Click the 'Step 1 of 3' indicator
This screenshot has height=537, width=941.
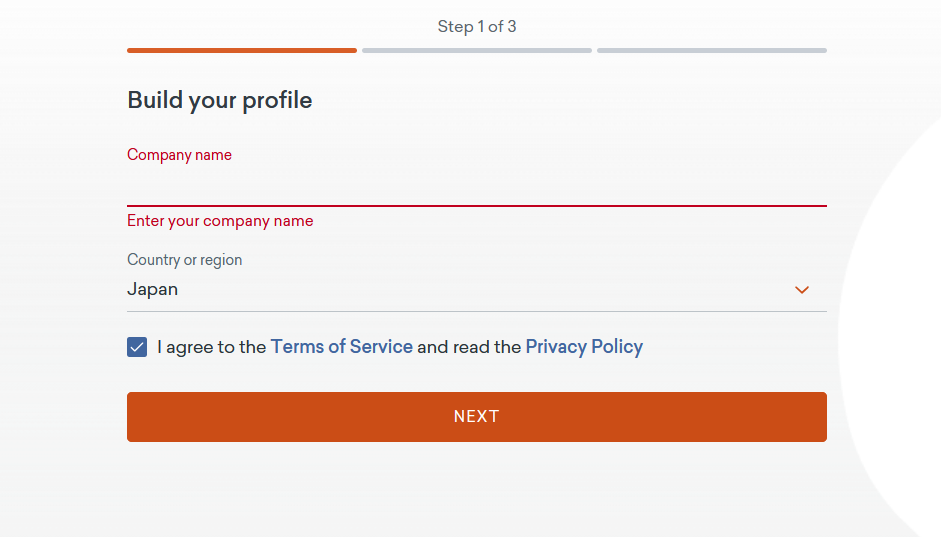pos(476,26)
